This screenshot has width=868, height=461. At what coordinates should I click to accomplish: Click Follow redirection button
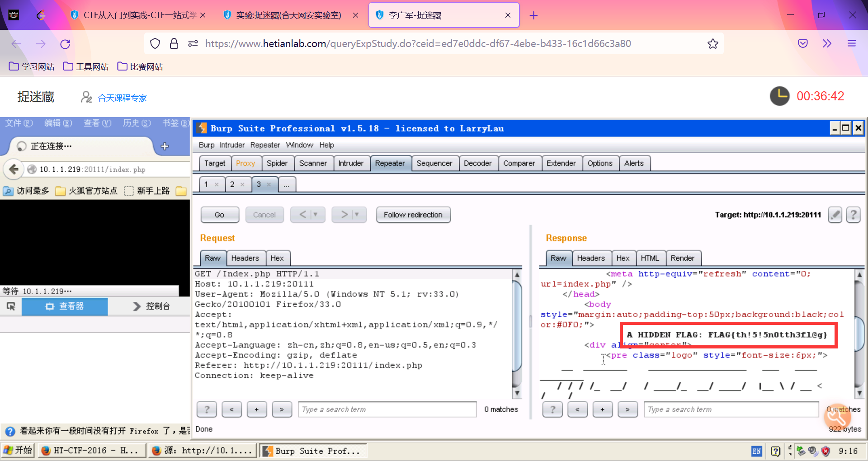coord(413,215)
